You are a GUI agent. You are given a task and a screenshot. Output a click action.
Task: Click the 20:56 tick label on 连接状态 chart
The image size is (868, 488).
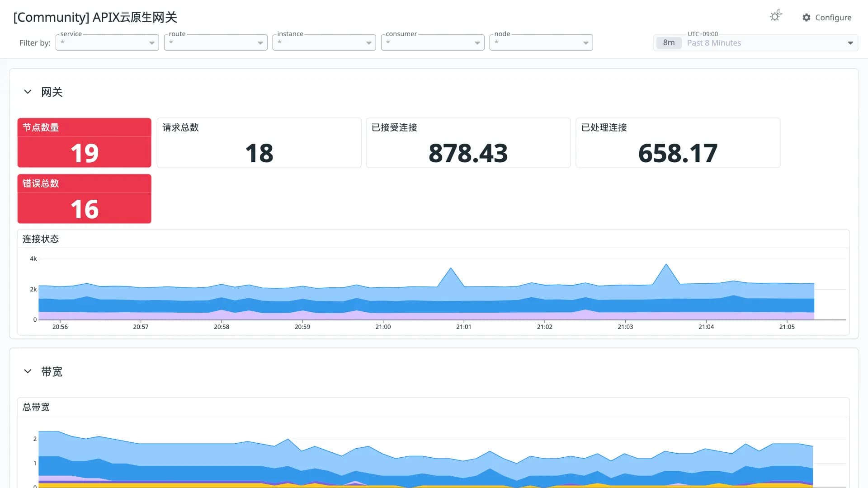[x=60, y=327]
